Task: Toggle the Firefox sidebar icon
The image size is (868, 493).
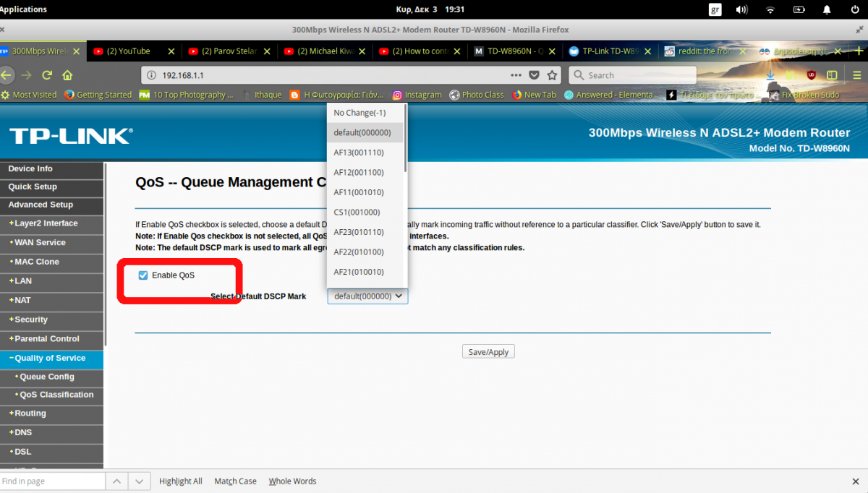Action: tap(832, 75)
